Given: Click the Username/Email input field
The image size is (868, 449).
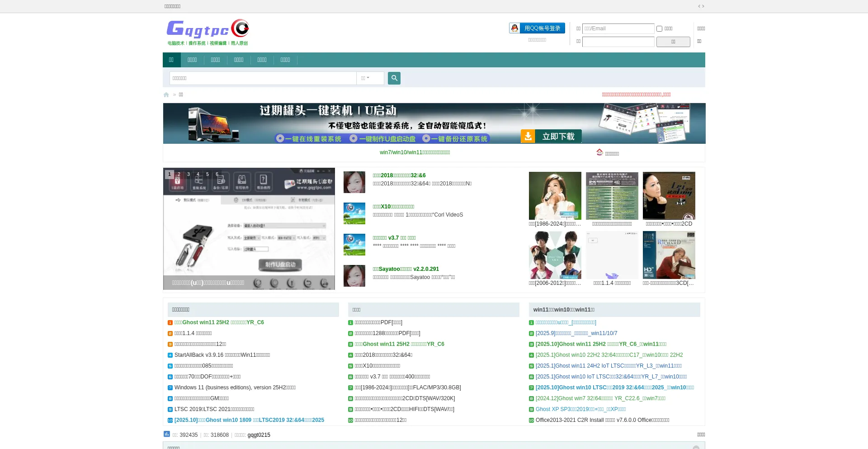Looking at the screenshot, I should 618,28.
